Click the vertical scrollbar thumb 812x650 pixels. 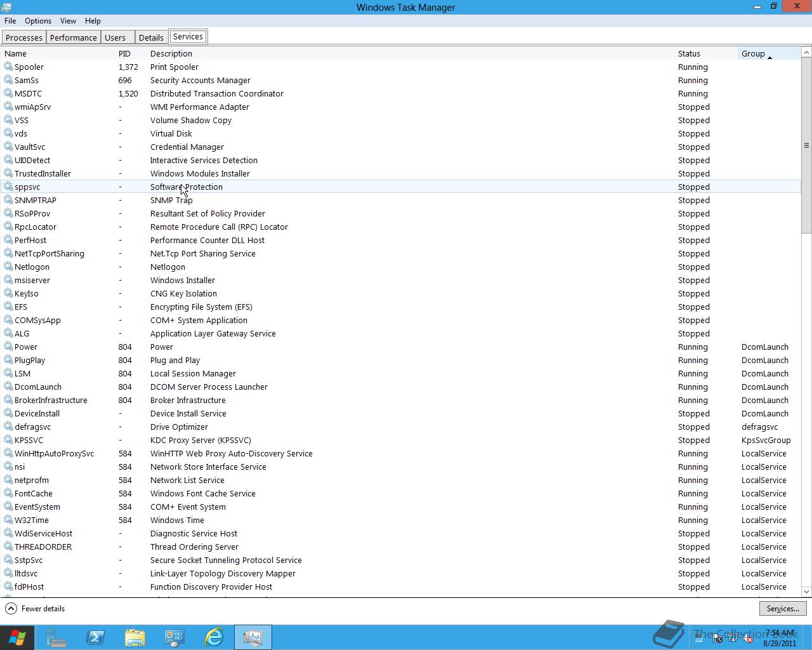pos(807,145)
